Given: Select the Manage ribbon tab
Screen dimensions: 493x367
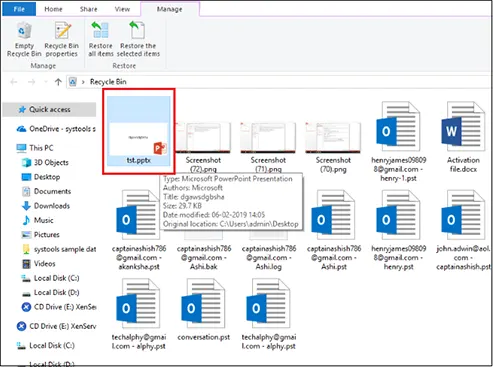Looking at the screenshot, I should [x=170, y=9].
